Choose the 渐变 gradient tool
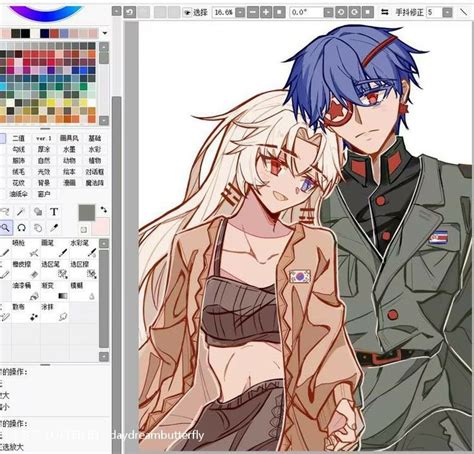 coord(55,291)
